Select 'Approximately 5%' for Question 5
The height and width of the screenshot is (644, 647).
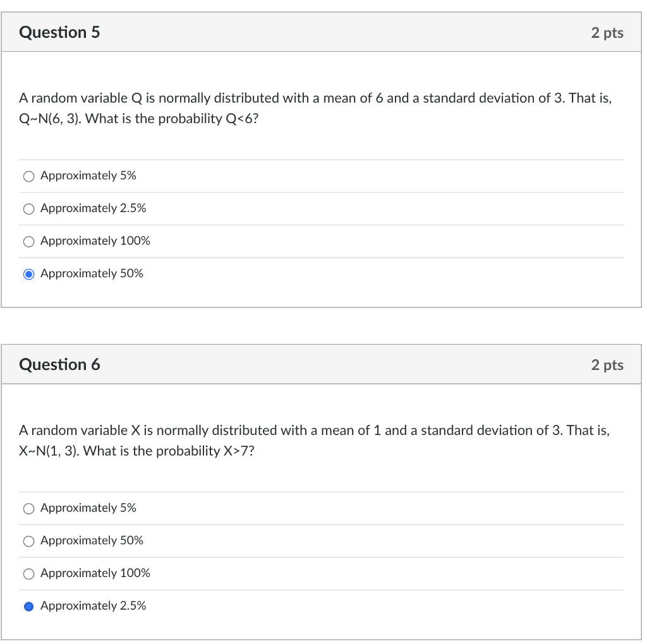tap(28, 176)
